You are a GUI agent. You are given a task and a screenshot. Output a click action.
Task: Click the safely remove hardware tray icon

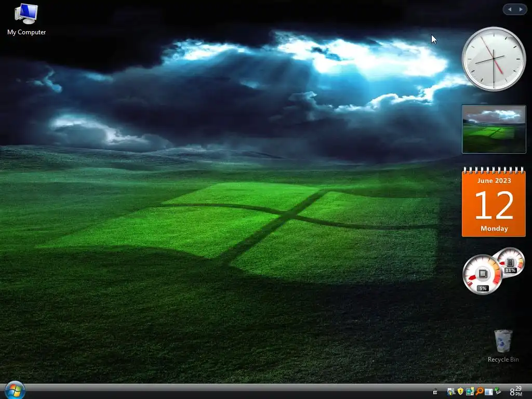pyautogui.click(x=498, y=391)
